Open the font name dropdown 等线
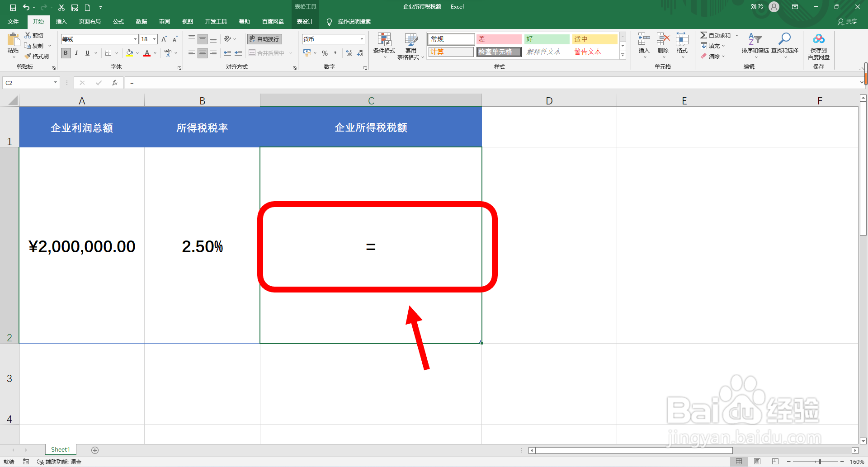 pos(135,39)
